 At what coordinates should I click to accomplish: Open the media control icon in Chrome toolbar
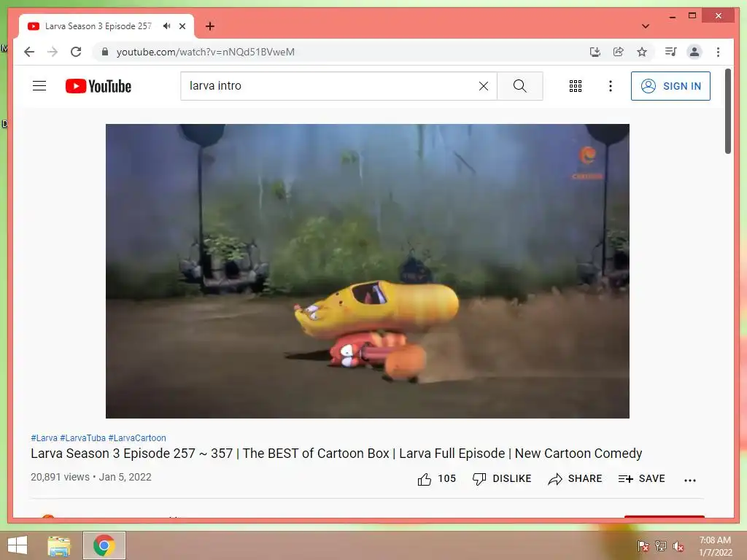click(671, 52)
